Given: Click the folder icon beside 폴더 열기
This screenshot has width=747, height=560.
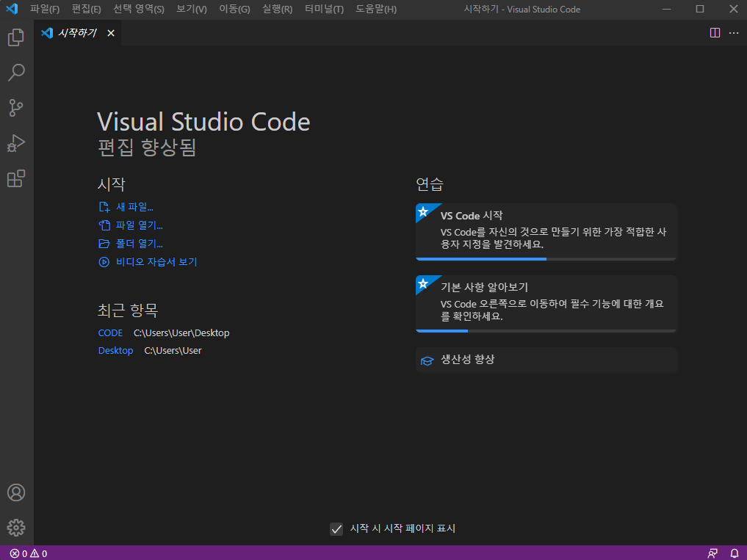Looking at the screenshot, I should coord(104,244).
